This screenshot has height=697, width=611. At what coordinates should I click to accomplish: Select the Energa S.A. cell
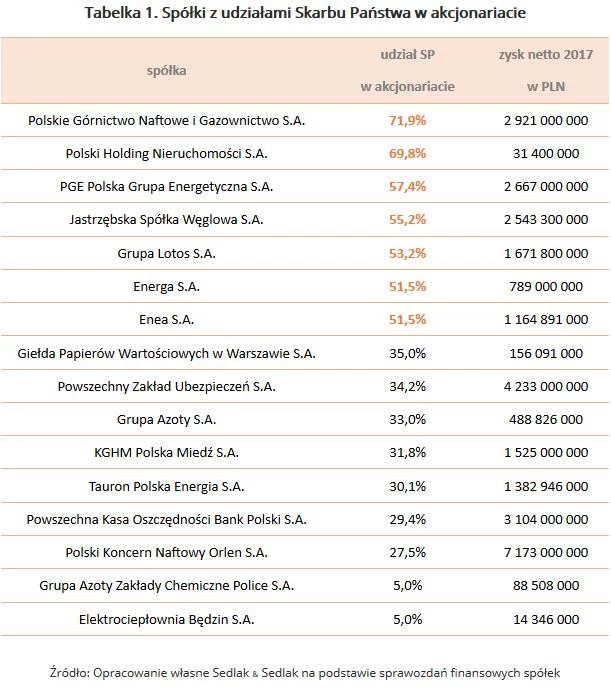(x=166, y=287)
